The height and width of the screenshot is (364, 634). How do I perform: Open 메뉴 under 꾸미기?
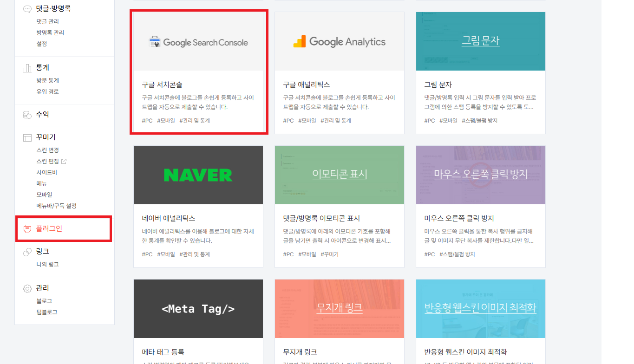point(42,183)
